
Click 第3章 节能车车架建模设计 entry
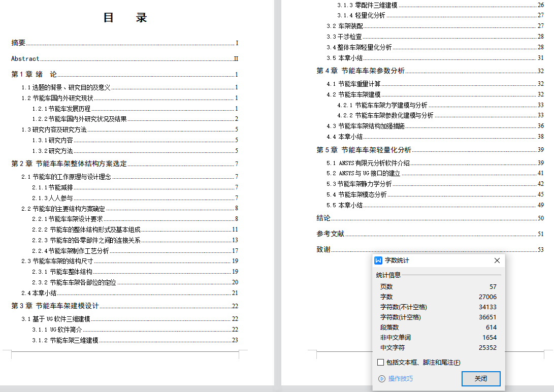(125, 306)
